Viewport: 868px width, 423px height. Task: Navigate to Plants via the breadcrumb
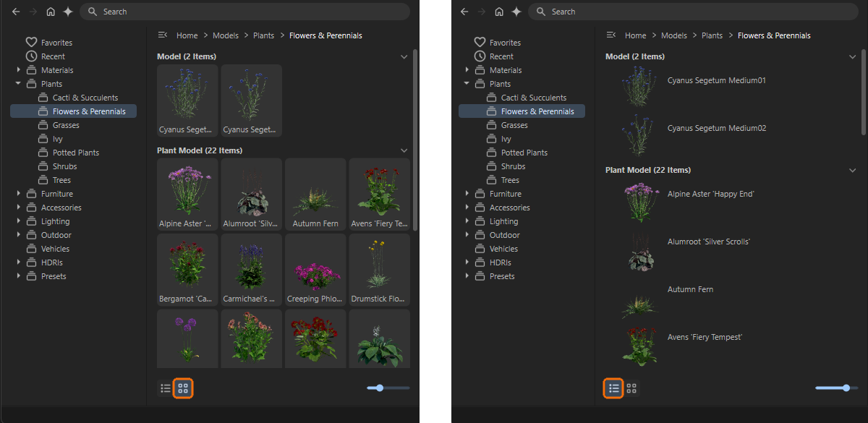263,35
